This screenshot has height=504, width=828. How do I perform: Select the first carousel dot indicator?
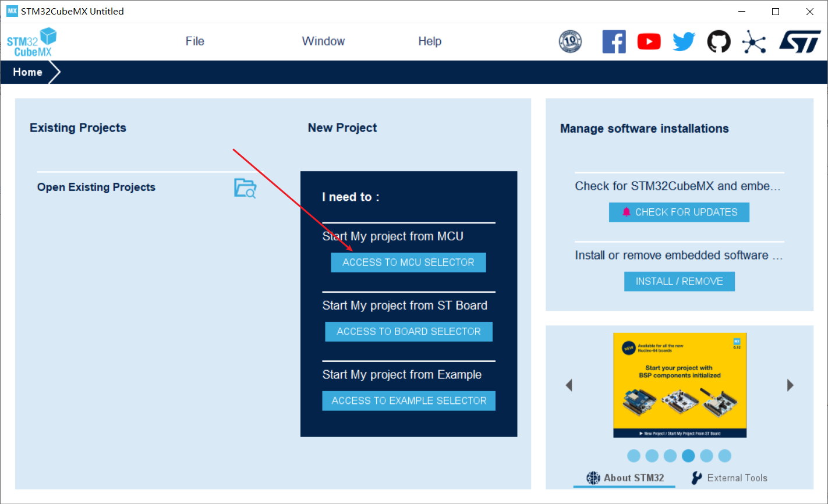pos(634,456)
